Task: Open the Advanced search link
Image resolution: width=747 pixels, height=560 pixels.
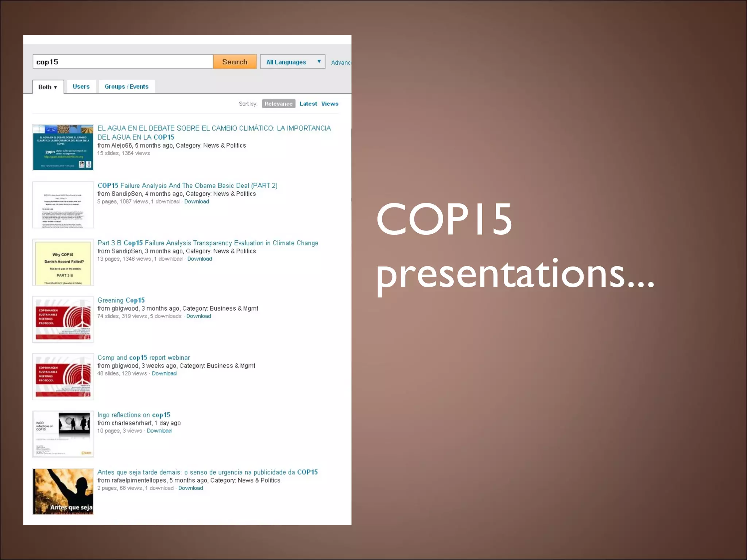Action: (341, 63)
